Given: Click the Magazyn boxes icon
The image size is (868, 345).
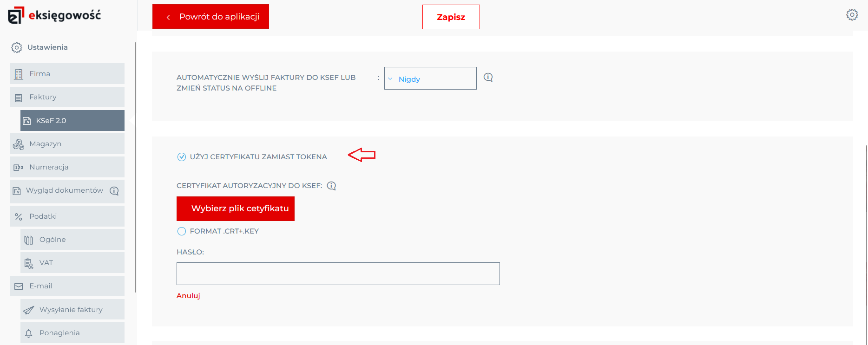Looking at the screenshot, I should [19, 144].
